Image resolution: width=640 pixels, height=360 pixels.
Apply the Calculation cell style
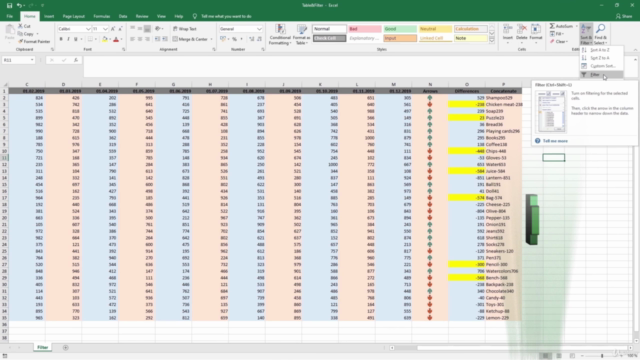coord(470,29)
